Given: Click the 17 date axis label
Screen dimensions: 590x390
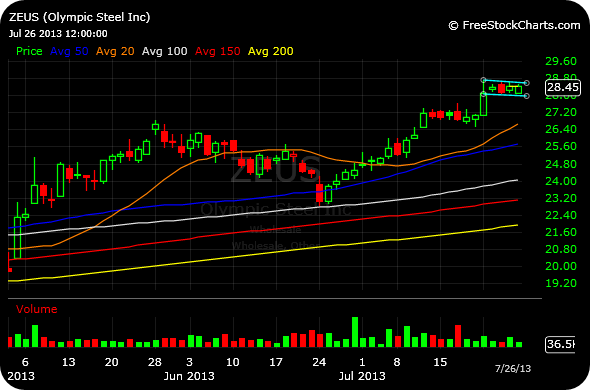Looking at the screenshot, I should click(x=276, y=362).
